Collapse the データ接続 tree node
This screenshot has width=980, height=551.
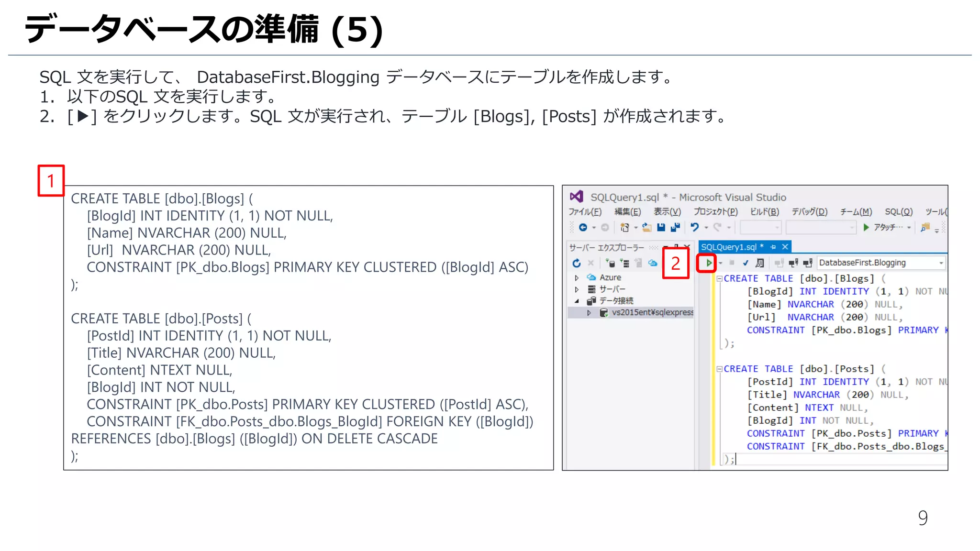click(x=577, y=301)
